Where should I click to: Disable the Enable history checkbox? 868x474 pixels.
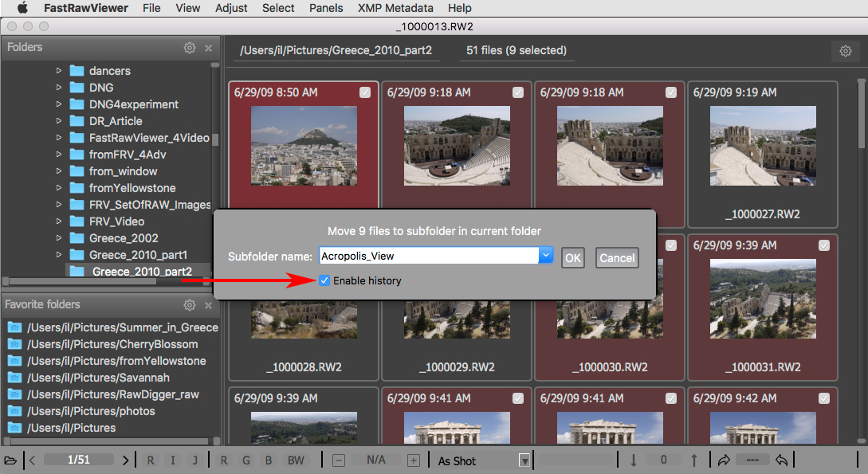[324, 280]
